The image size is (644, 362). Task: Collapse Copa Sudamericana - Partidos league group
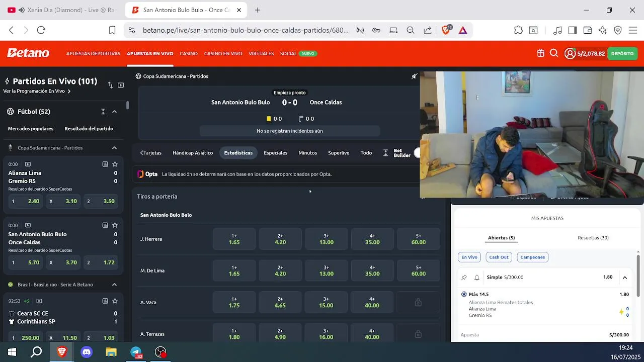114,148
